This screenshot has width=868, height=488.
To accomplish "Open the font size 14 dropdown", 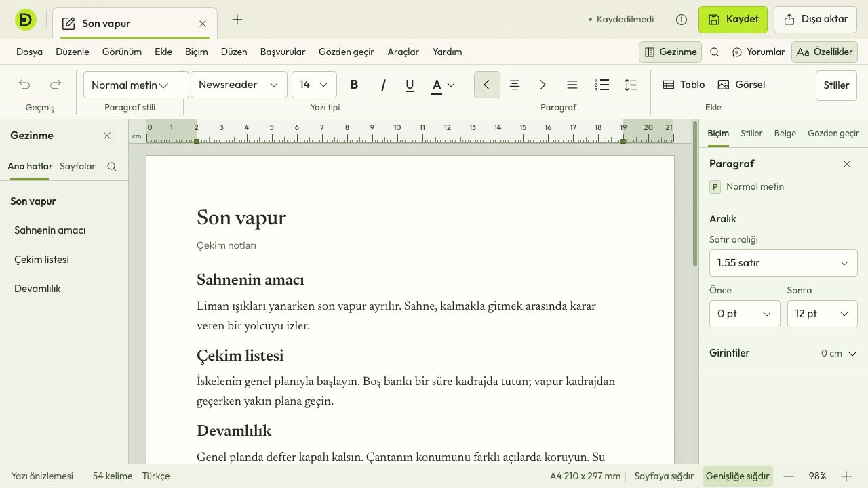I will pos(314,85).
